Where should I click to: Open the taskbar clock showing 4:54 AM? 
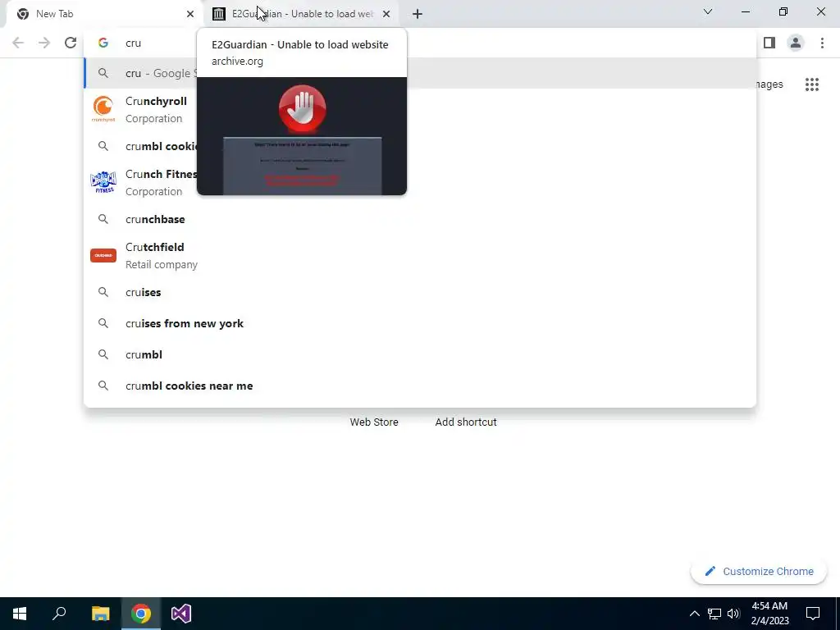pos(769,614)
